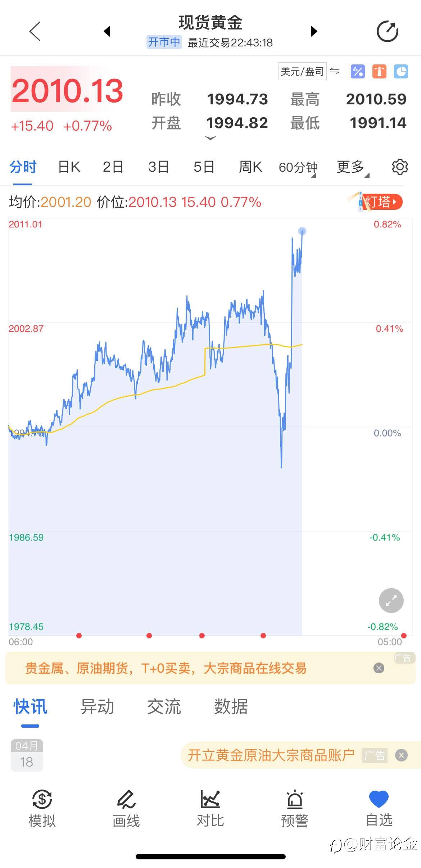Switch to 日K chart tab
This screenshot has width=421, height=868.
coord(69,167)
